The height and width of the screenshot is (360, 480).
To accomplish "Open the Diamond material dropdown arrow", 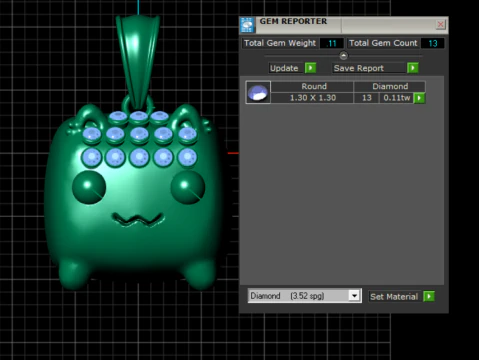I will [x=354, y=296].
